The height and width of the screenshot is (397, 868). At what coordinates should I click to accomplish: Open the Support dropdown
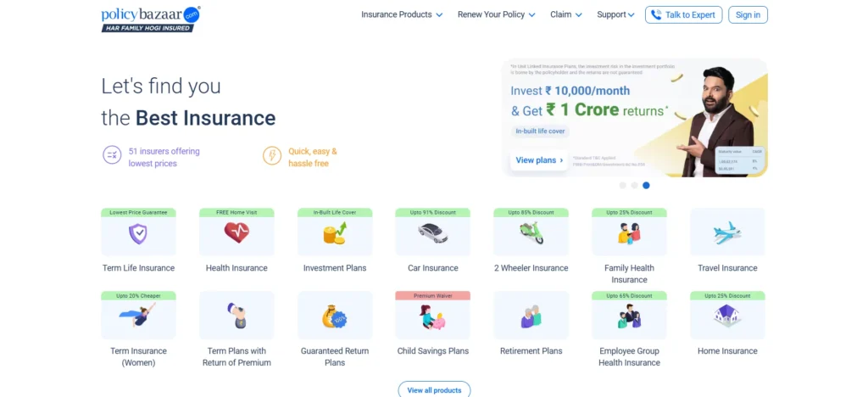615,15
